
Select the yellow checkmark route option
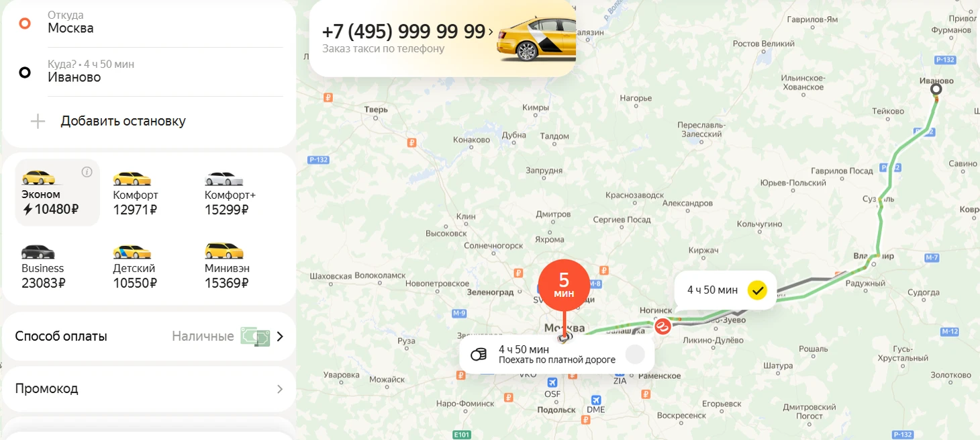pos(758,290)
